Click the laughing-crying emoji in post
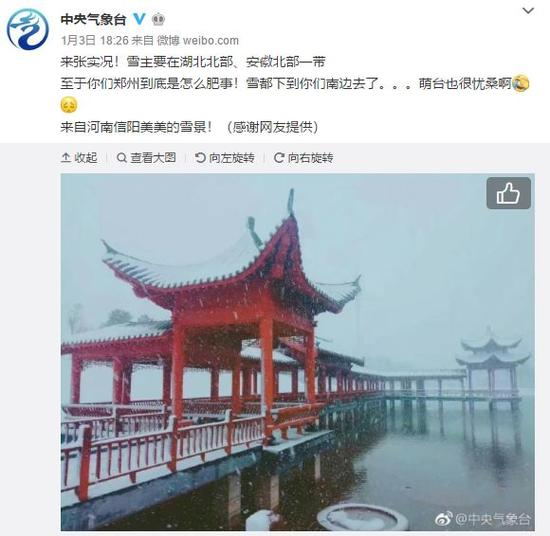 (521, 83)
